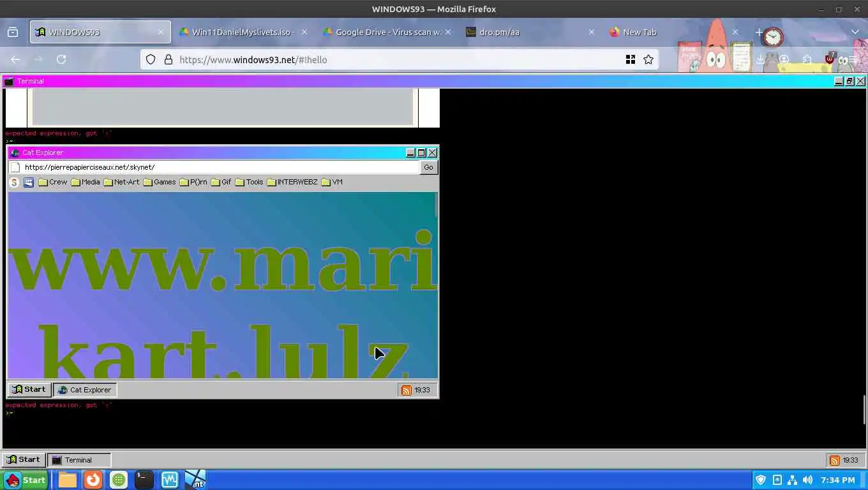Click the Terminal taskbar button in Windows93

pos(79,460)
